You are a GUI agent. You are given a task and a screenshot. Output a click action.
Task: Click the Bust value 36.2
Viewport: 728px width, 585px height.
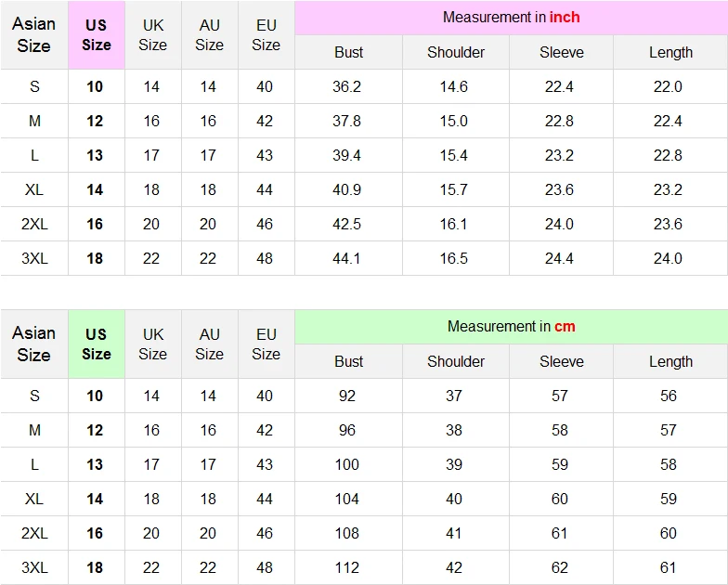point(347,87)
